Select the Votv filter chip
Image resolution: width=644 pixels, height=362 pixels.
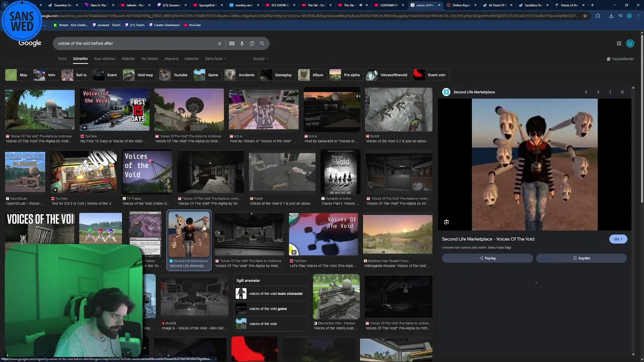click(x=45, y=75)
